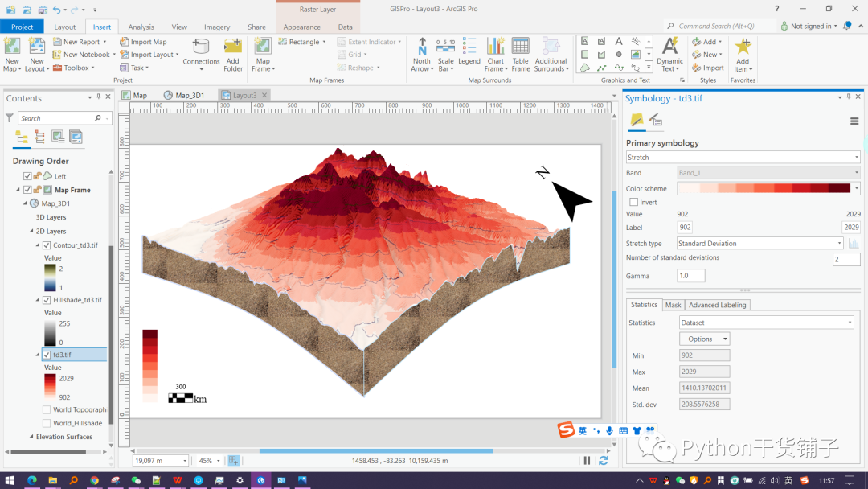This screenshot has height=489, width=868.
Task: Click the straight text A graphic tool
Action: pos(619,42)
